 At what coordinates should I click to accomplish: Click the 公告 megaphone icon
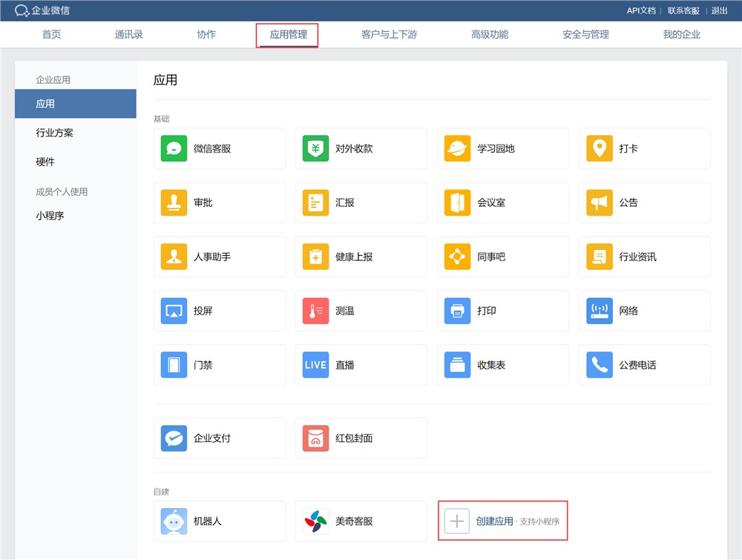tap(600, 202)
